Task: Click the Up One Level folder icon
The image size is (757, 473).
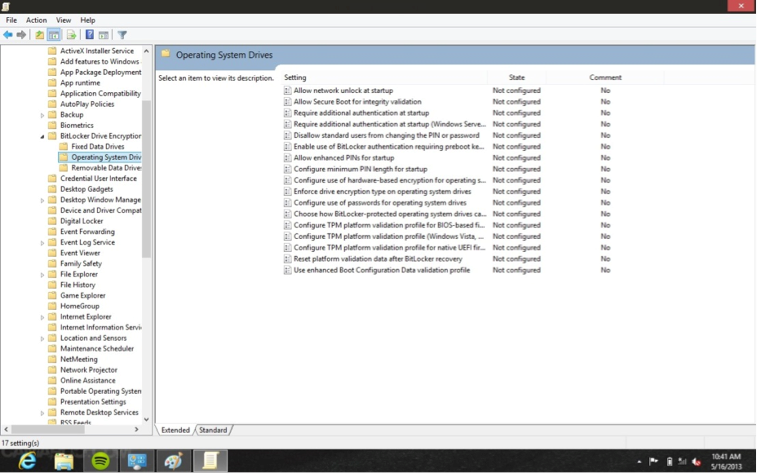Action: point(40,35)
